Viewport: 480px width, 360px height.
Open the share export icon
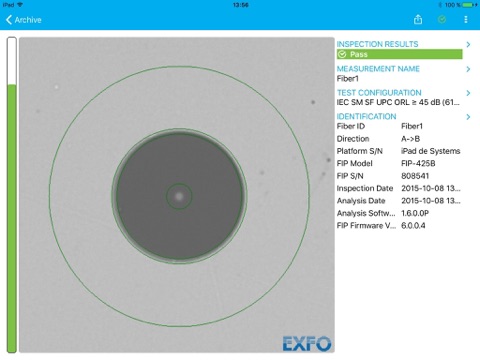418,20
